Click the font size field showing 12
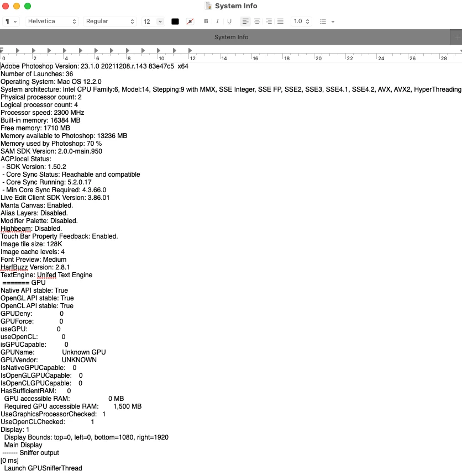 point(149,22)
